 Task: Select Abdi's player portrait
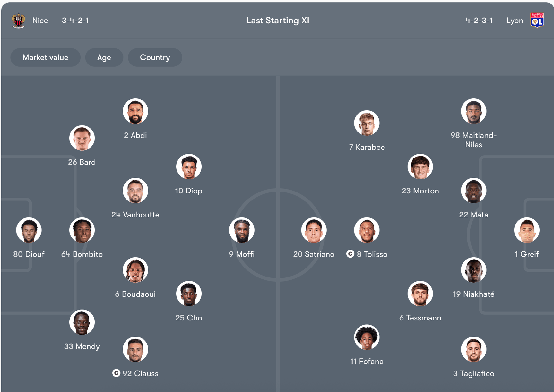135,111
